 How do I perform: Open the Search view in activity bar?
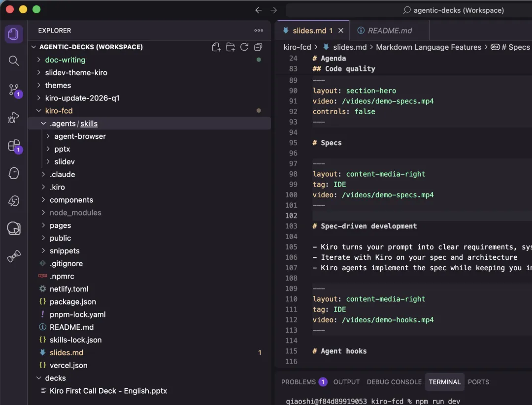pos(14,61)
